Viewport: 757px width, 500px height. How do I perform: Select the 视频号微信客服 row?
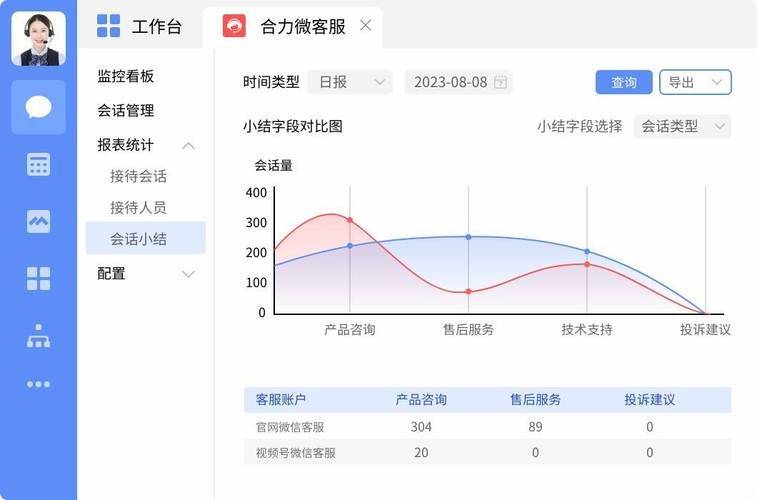coord(488,452)
